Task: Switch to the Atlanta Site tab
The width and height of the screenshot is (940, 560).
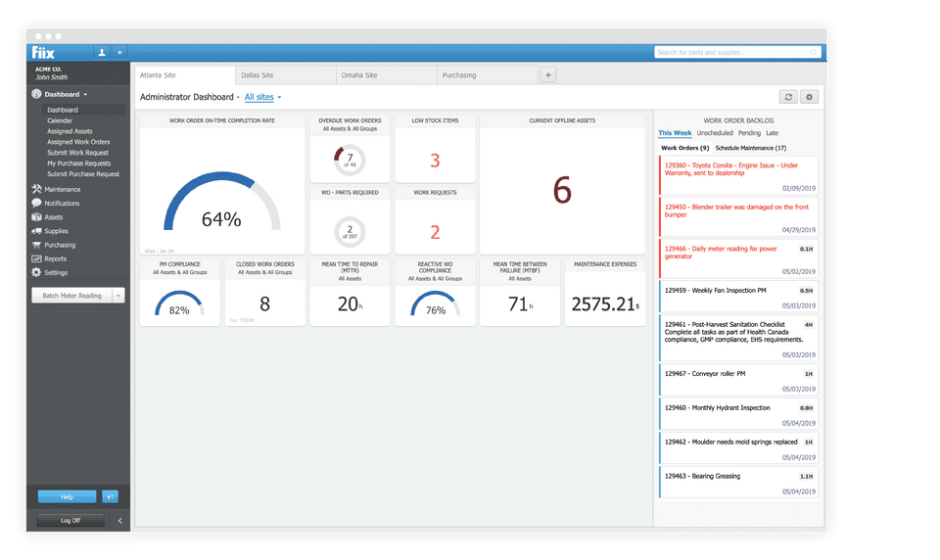Action: (185, 75)
